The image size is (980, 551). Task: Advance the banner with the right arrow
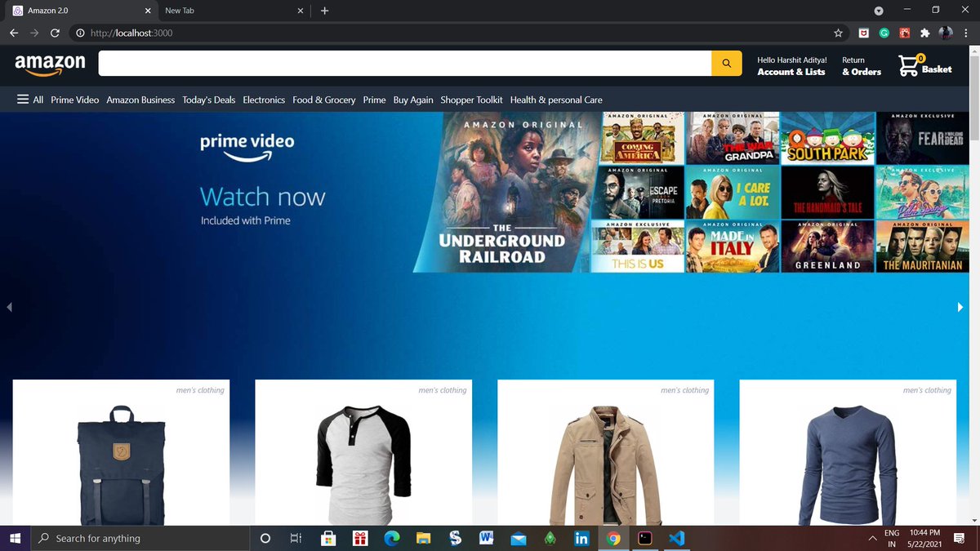coord(960,306)
